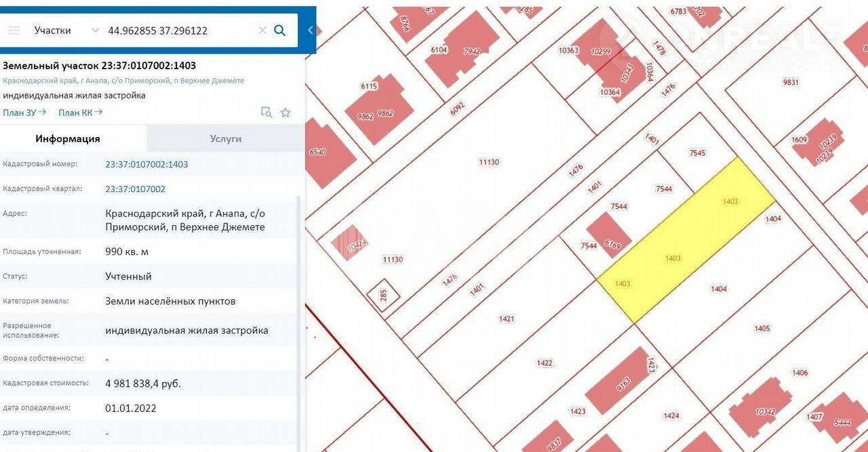Collapse the side panel with arrow
This screenshot has height=452, width=868.
point(311,31)
